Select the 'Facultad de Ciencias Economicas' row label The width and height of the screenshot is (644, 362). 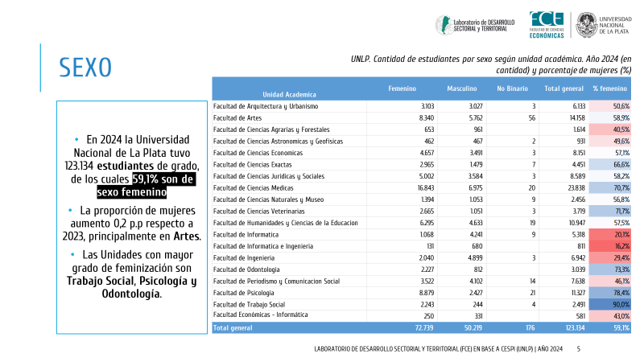coord(258,153)
